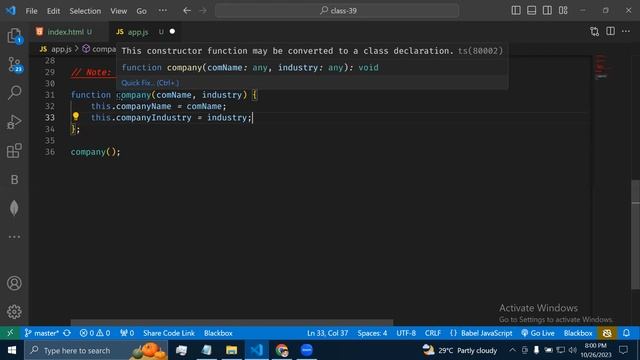Click Ln 33, Col 37 cursor position
Screen dimensions: 640x360
click(x=327, y=333)
